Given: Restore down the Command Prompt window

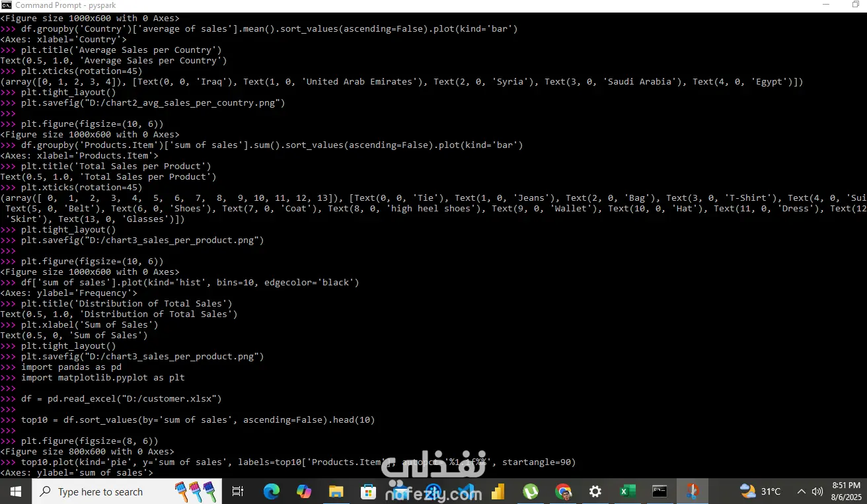Looking at the screenshot, I should point(856,5).
